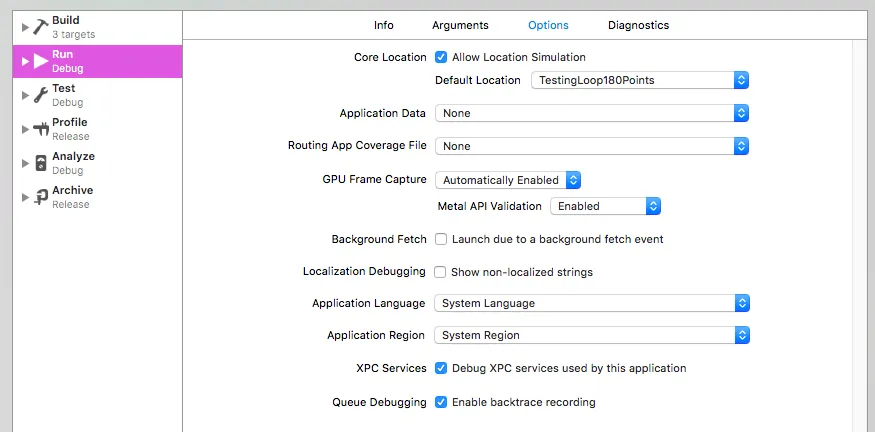
Task: Open the Application Language dropdown
Action: (x=592, y=303)
